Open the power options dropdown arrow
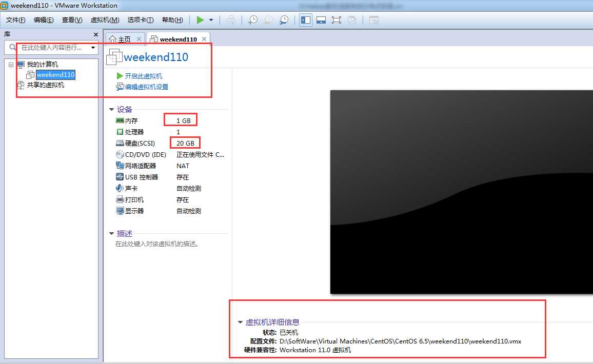Screen dimensions: 593x364 pyautogui.click(x=211, y=20)
